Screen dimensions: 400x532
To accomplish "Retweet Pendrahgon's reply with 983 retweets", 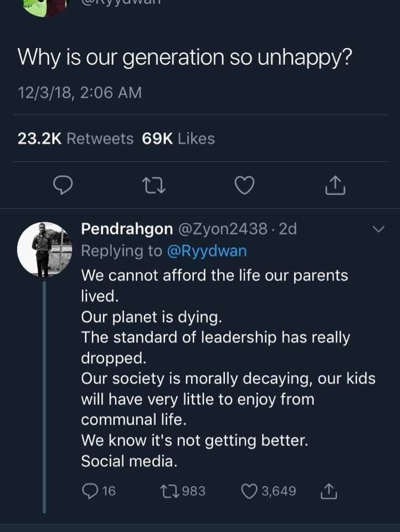I will 167,491.
